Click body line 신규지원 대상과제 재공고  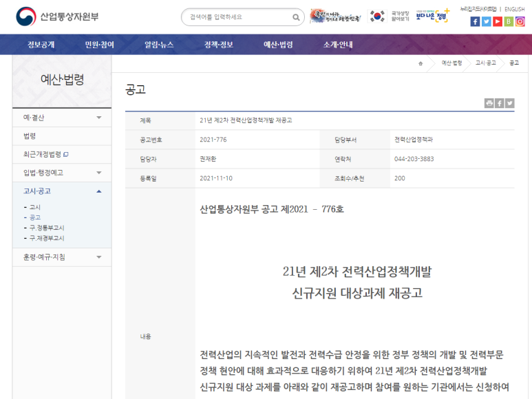pyautogui.click(x=357, y=293)
